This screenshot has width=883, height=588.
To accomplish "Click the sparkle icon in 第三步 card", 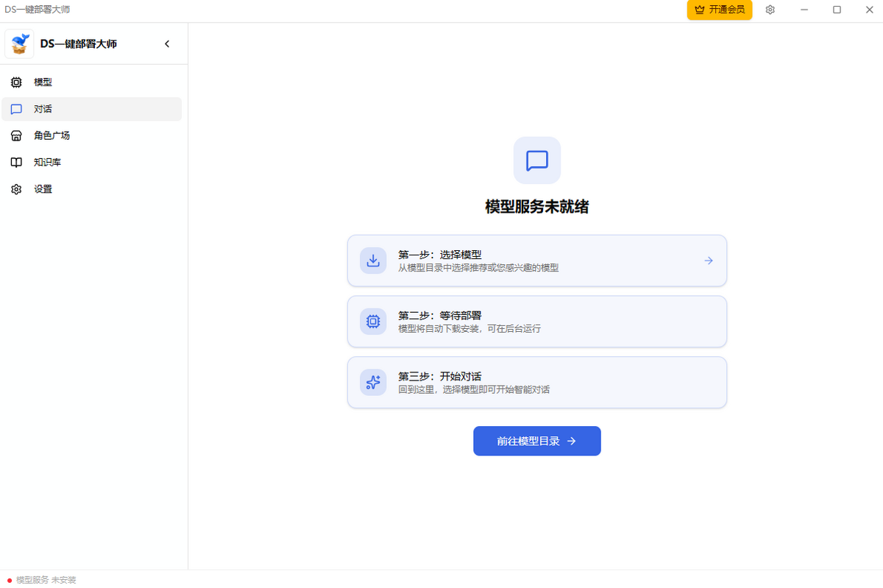I will click(373, 383).
